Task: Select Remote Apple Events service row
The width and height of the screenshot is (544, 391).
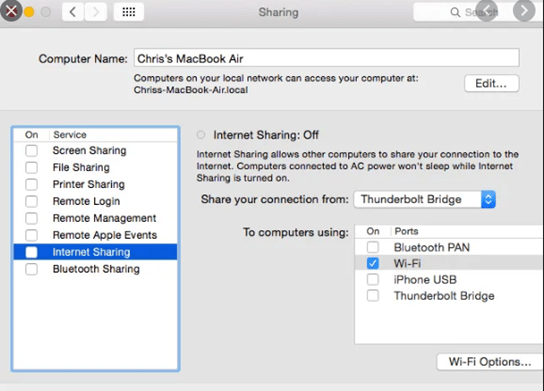Action: tap(95, 235)
